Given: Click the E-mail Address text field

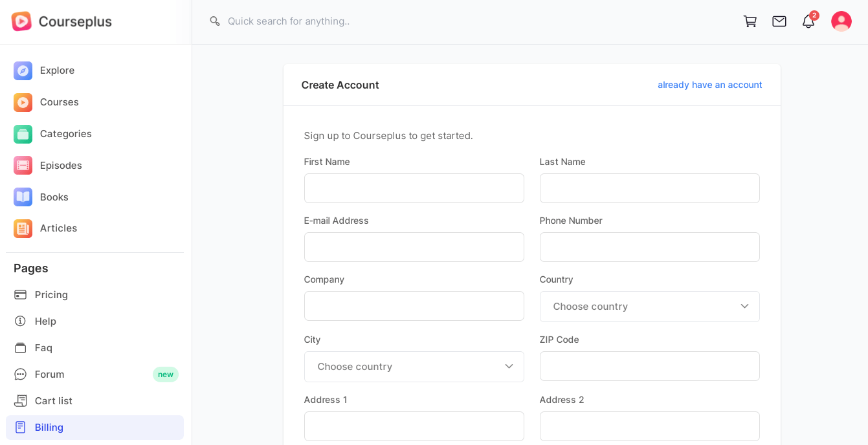Looking at the screenshot, I should click(414, 247).
